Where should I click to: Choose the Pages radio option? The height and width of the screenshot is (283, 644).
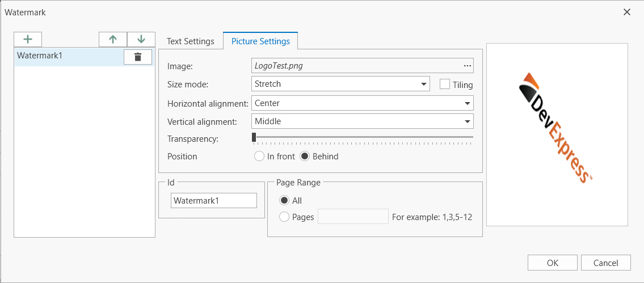tap(284, 217)
